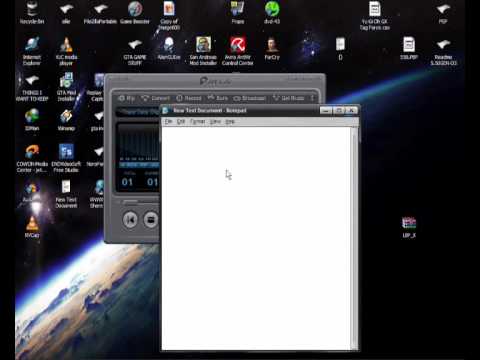
Task: Open the GTA GAME STUFF folder
Action: 135,51
